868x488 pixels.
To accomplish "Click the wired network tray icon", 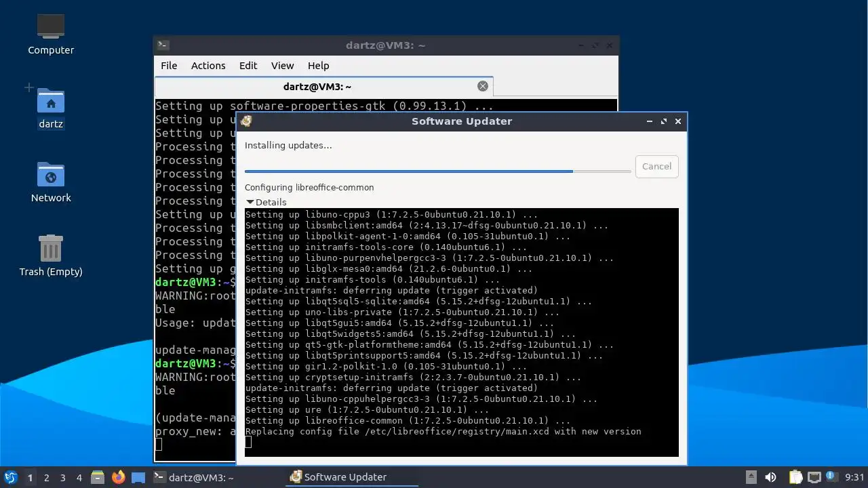I will pos(814,477).
